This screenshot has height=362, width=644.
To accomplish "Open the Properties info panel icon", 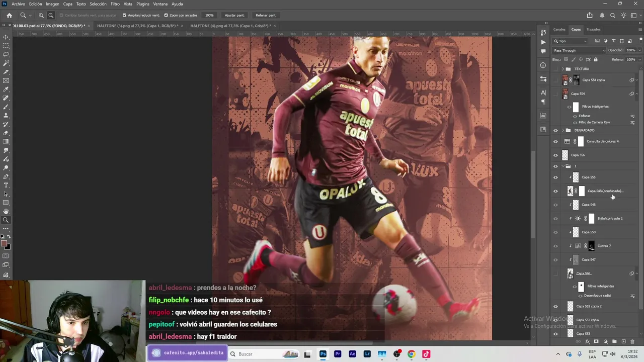I will [543, 65].
